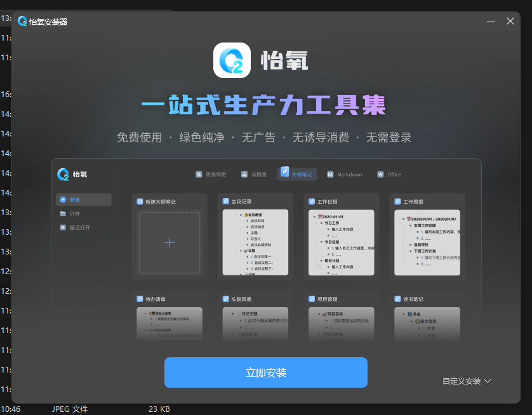The image size is (532, 415).
Task: Click the 绿色纯净 tagline text
Action: 202,137
